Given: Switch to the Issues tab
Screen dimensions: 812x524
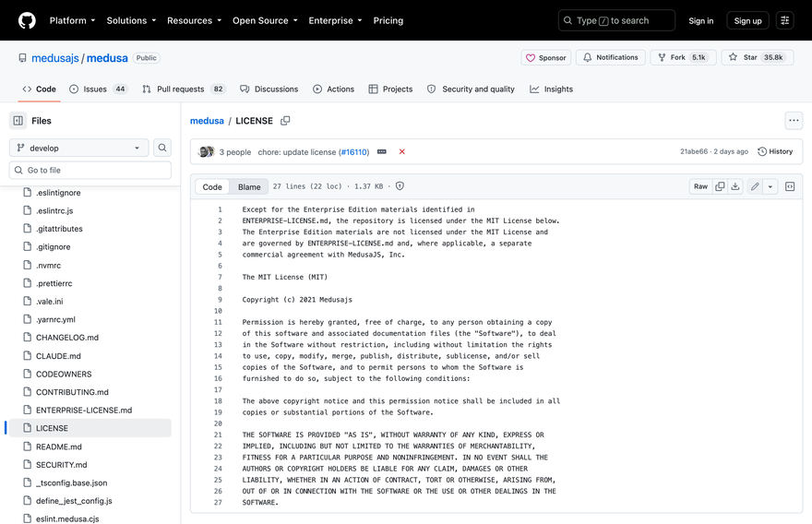Looking at the screenshot, I should coord(98,89).
